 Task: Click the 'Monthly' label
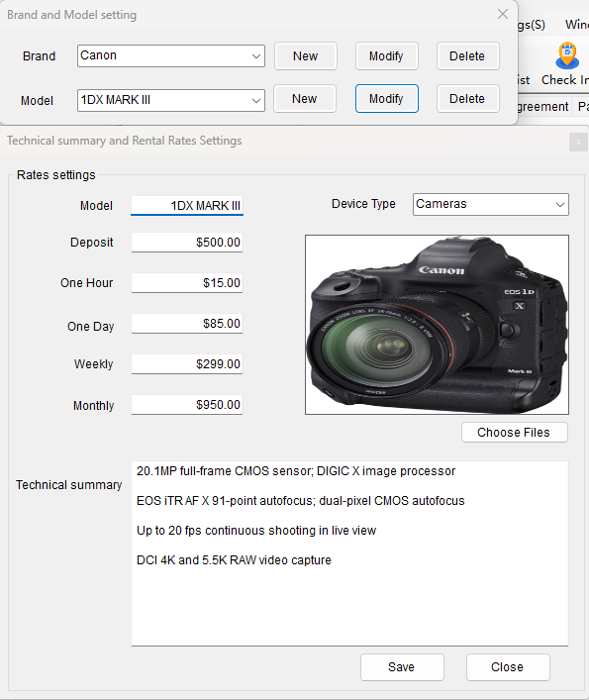93,406
